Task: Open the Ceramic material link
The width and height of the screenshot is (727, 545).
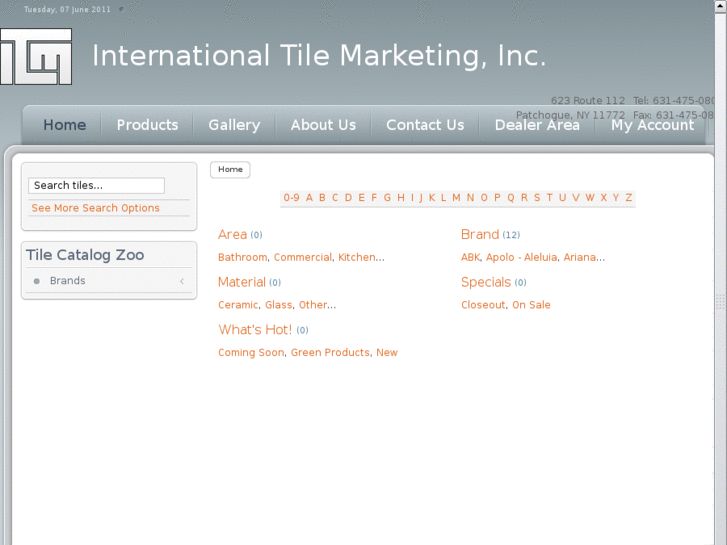Action: tap(238, 305)
